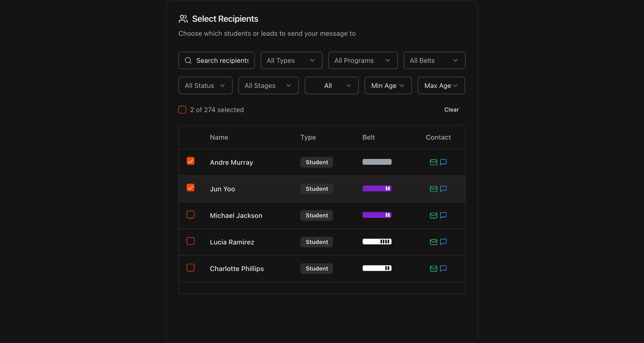Click the Search recipients input field

pos(217,61)
